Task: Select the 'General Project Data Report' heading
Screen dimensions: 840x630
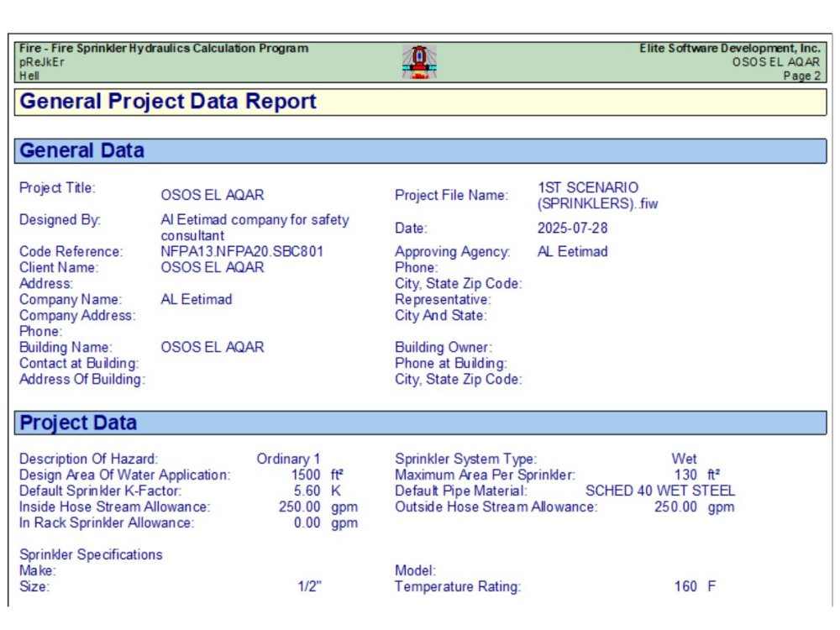Action: 168,102
